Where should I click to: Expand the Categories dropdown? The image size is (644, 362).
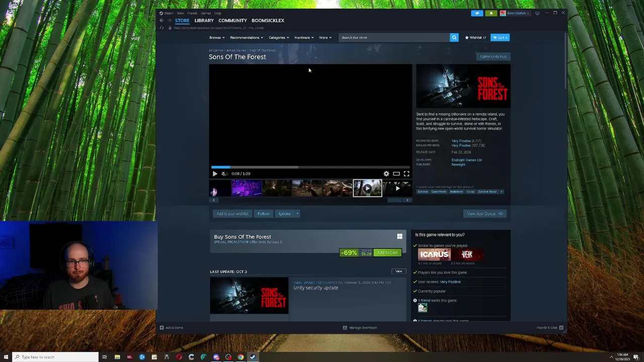pos(279,37)
